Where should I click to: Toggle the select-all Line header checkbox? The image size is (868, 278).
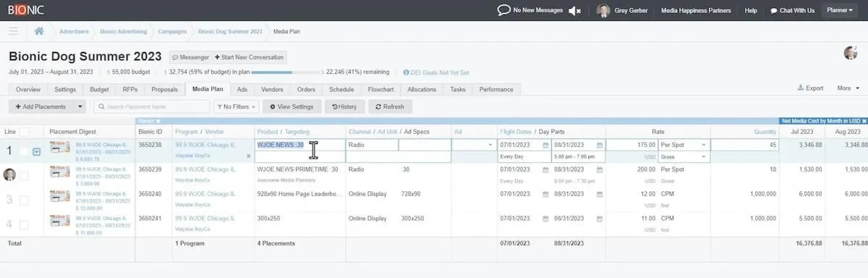pyautogui.click(x=24, y=131)
